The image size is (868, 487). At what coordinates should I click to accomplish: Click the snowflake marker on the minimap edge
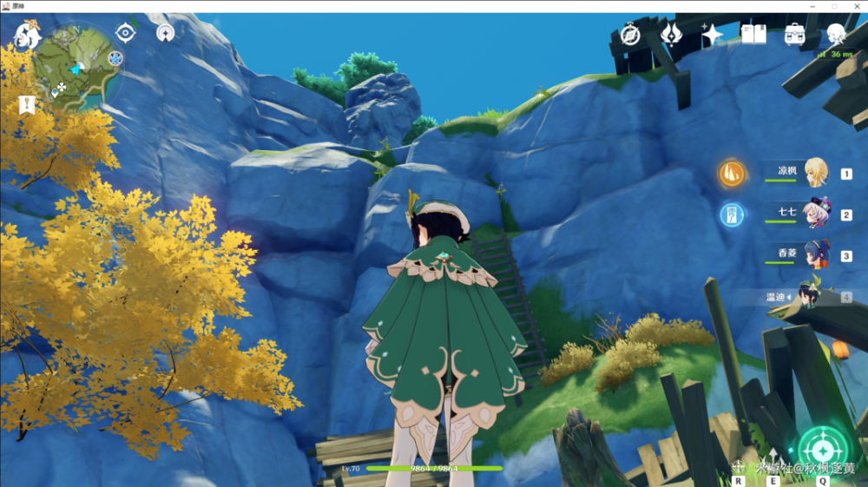tap(115, 58)
